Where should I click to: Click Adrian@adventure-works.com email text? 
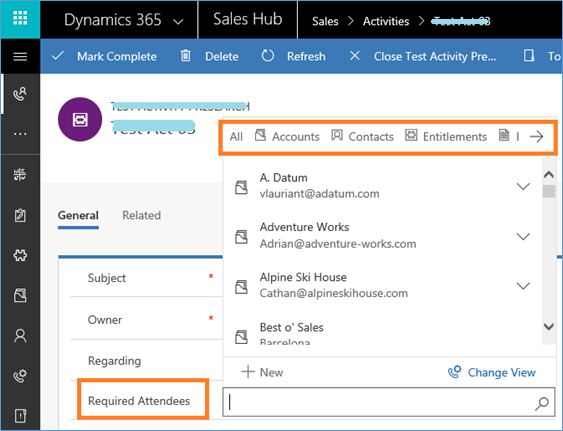click(338, 244)
